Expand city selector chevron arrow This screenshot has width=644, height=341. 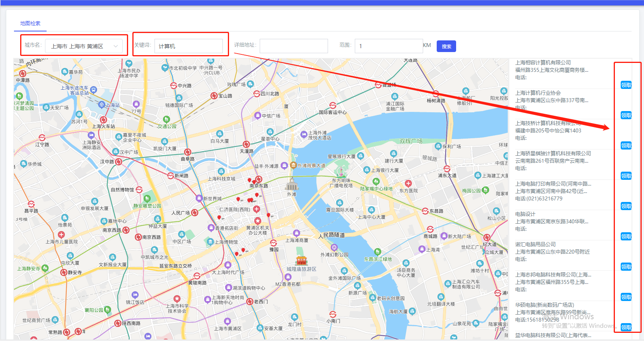(x=115, y=46)
